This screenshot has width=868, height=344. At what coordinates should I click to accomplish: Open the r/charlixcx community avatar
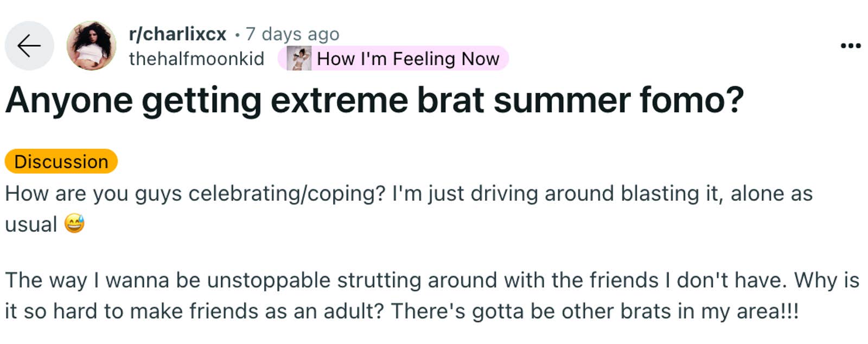click(x=91, y=46)
